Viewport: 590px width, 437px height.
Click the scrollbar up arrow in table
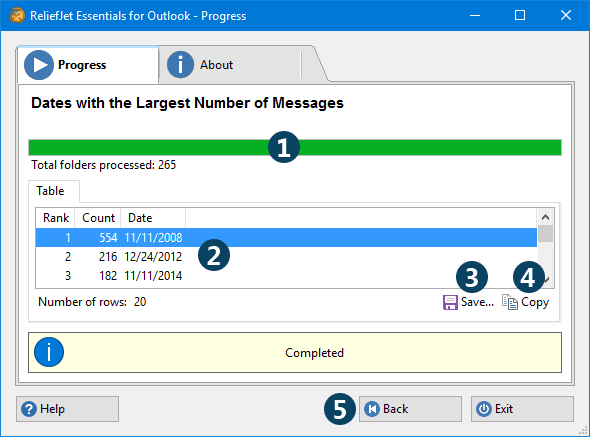[x=545, y=217]
